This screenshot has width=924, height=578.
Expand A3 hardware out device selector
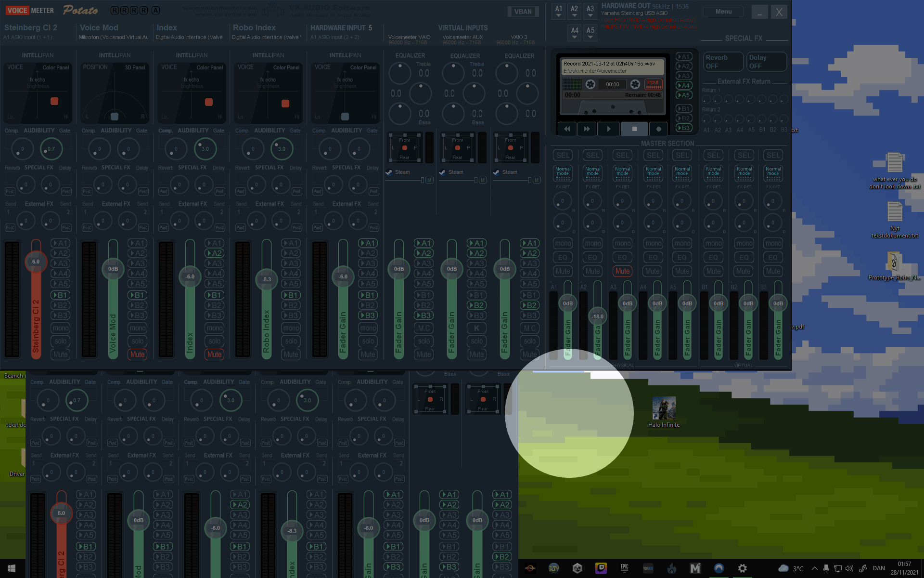(x=590, y=11)
